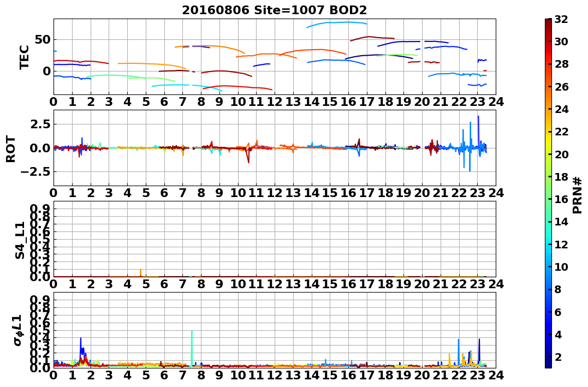Click the dark red ROT dip near hour 10.5
The image size is (588, 387).
[248, 156]
